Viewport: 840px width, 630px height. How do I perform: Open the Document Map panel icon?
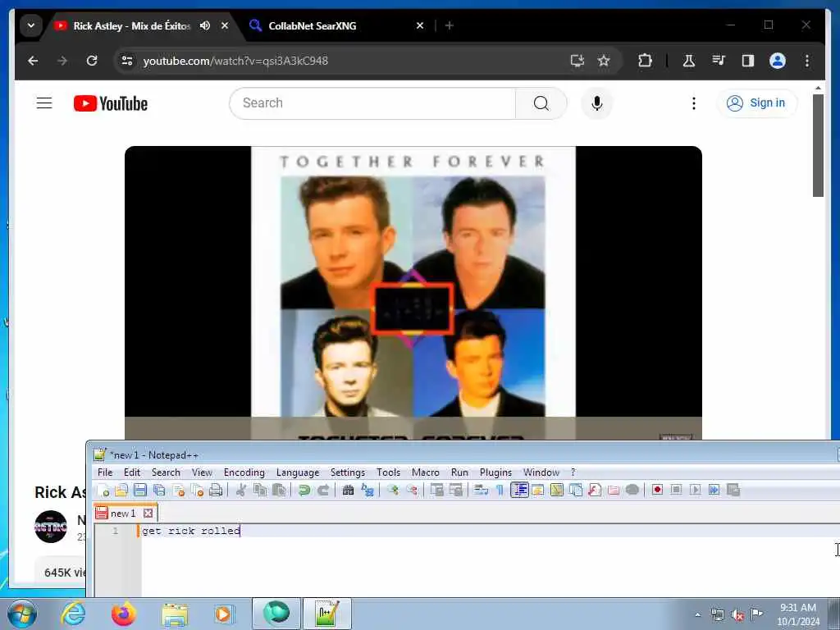557,491
